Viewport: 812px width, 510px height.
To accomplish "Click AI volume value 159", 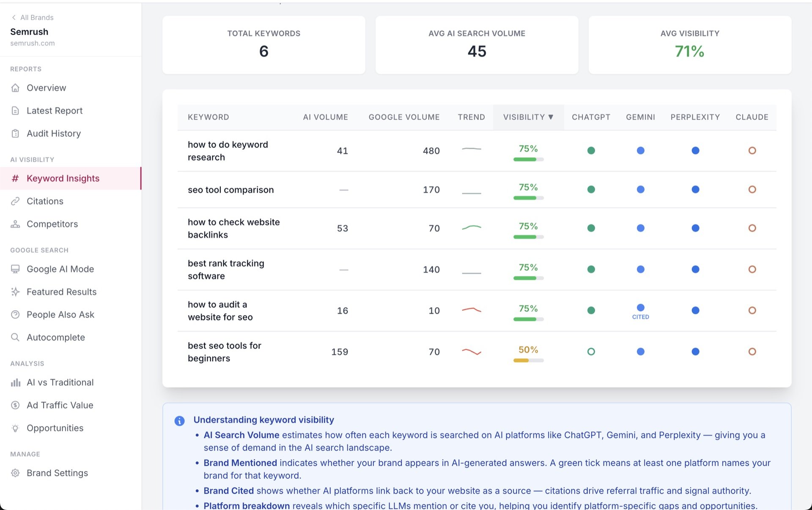I will (x=340, y=352).
